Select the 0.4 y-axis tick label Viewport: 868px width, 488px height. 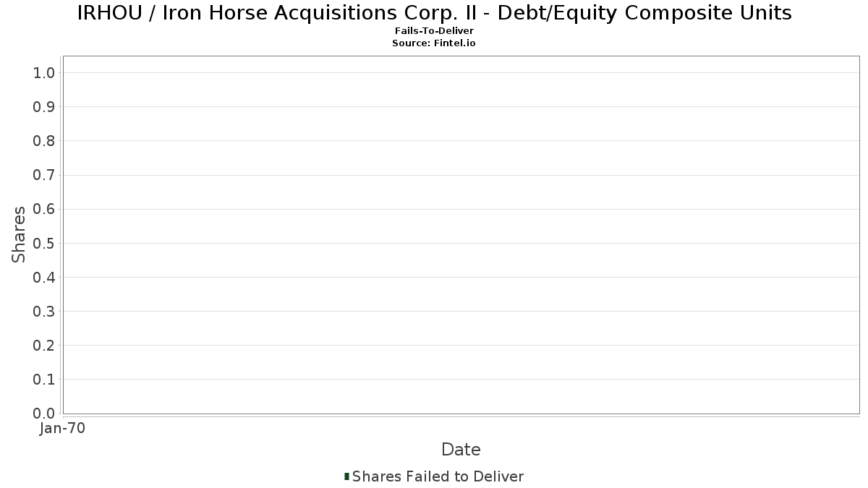(44, 278)
